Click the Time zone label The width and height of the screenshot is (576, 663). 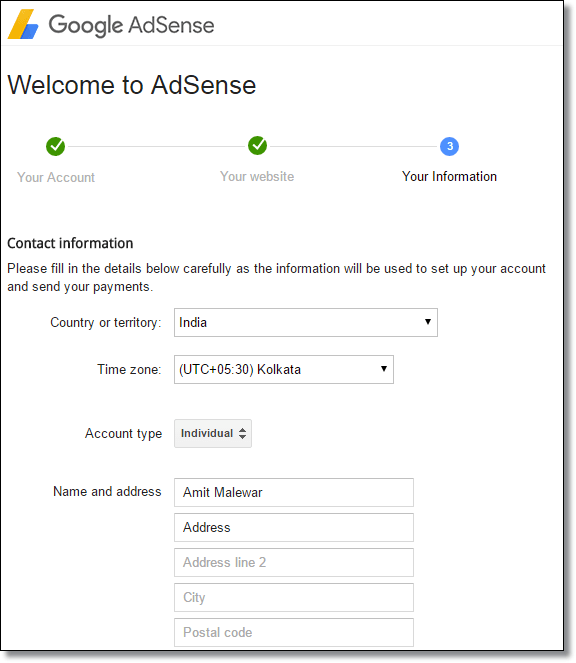(x=129, y=370)
